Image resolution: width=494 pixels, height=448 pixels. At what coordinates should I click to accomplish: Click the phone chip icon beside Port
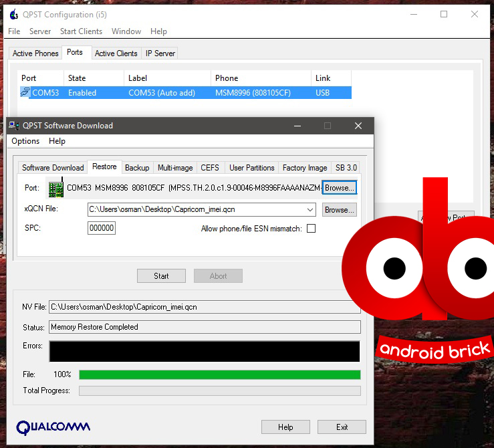pos(56,188)
